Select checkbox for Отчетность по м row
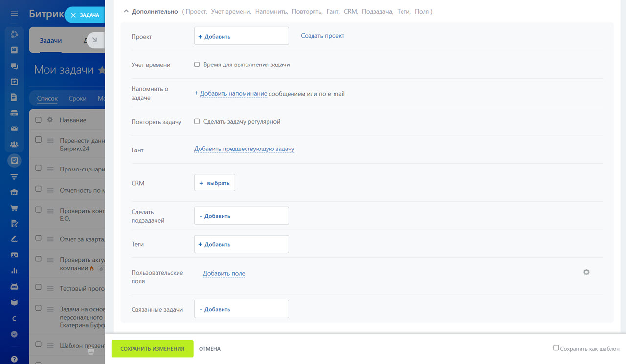Screen dimensions: 626x364 coord(39,189)
